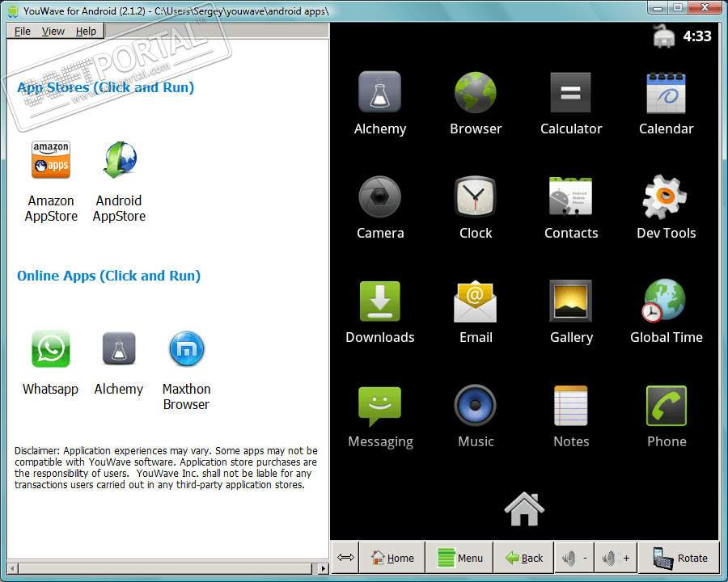Viewport: 728px width, 582px height.
Task: Open the Calendar app
Action: pyautogui.click(x=667, y=92)
